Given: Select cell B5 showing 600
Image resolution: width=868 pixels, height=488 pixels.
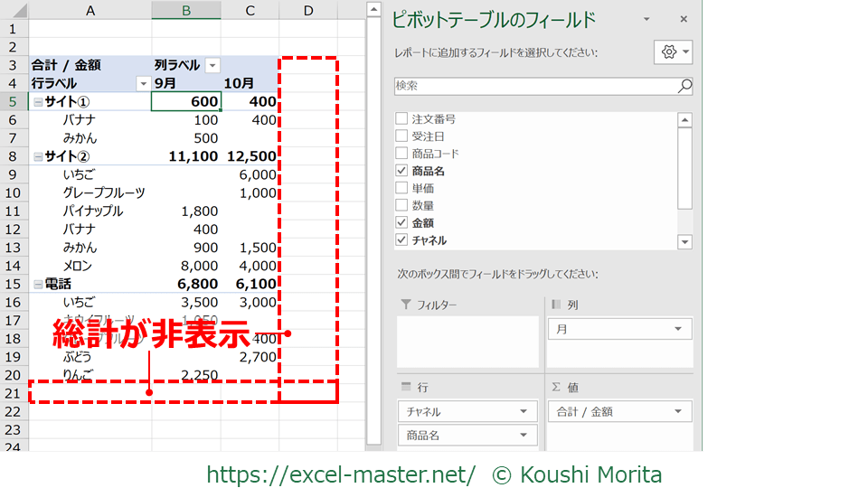Looking at the screenshot, I should (x=186, y=101).
